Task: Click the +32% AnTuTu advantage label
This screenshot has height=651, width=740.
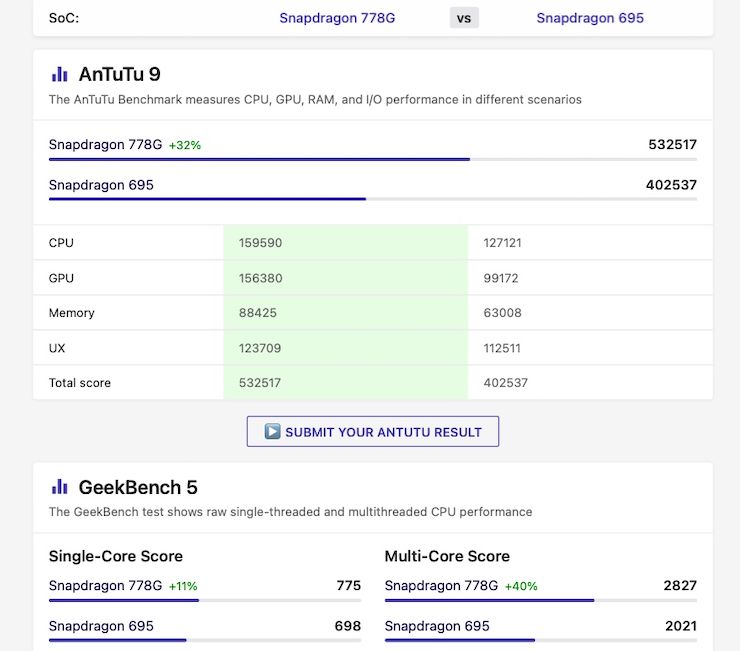Action: [x=185, y=145]
